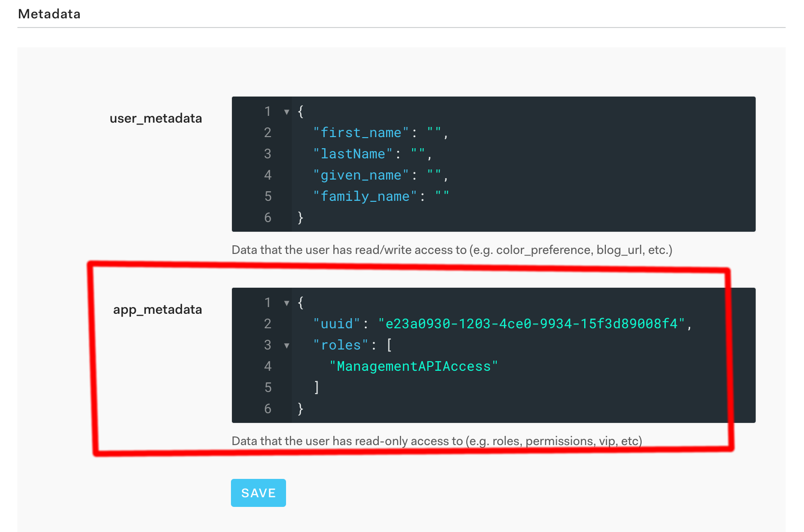Click the SAVE button
Screen dimensions: 804x532
[x=258, y=493]
